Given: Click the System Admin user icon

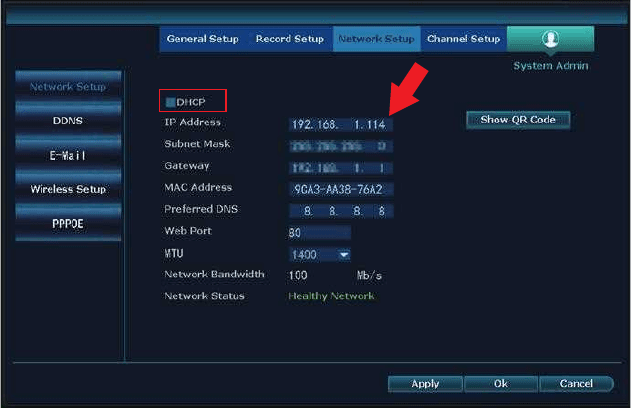Looking at the screenshot, I should point(550,39).
